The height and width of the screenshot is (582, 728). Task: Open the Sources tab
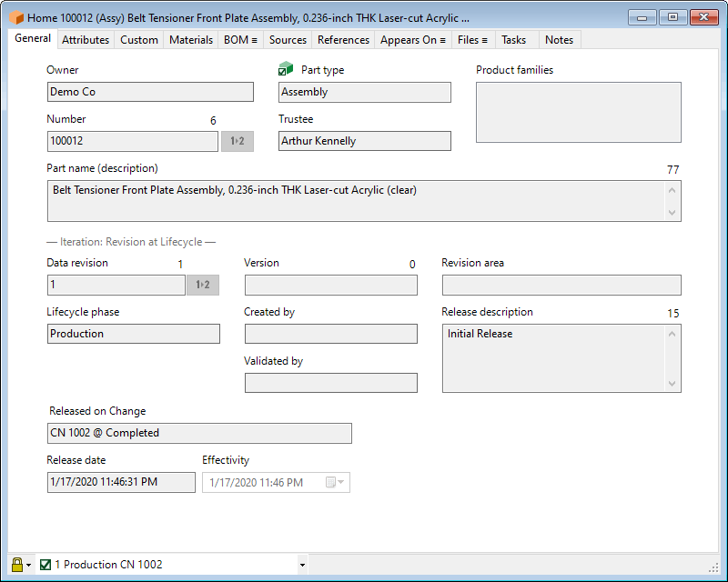coord(288,40)
